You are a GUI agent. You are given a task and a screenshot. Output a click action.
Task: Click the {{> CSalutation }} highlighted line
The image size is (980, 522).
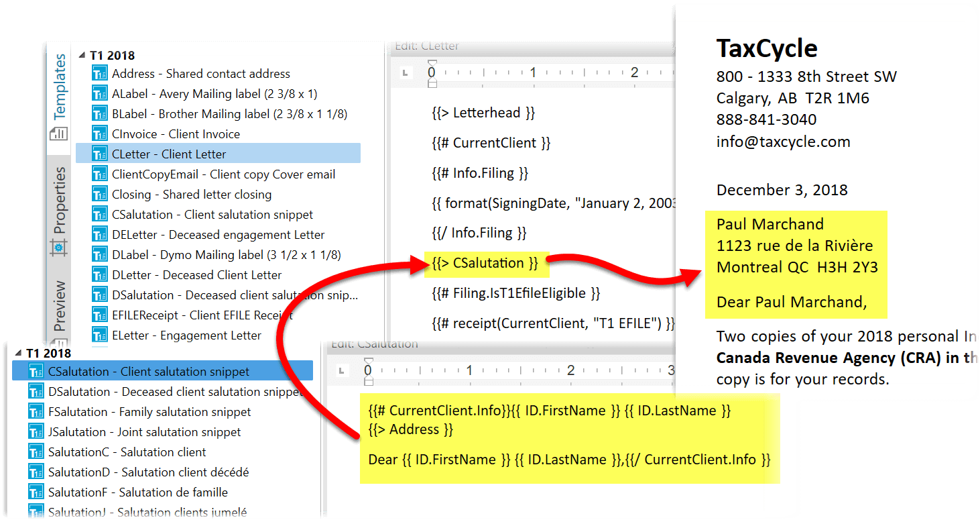[x=487, y=264]
